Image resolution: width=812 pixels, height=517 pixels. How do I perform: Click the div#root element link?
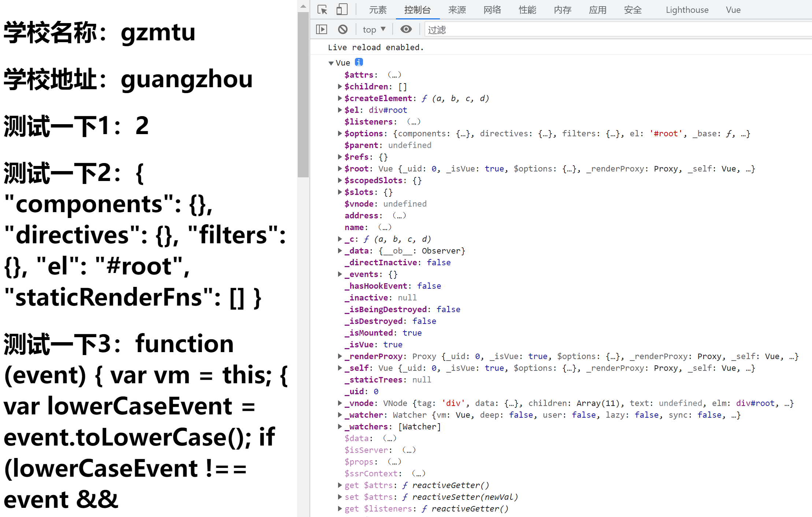[388, 110]
